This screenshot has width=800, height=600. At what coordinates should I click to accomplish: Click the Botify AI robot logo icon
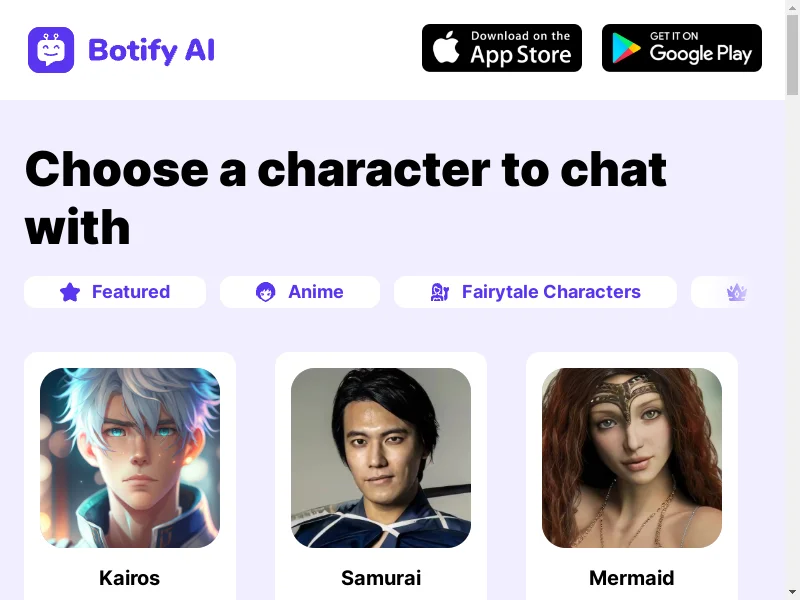click(51, 50)
